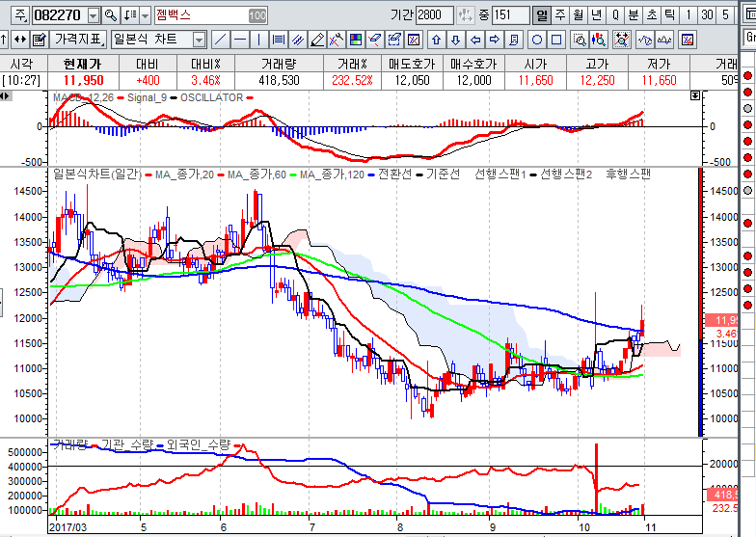Select the diagonal trend line drawing tool
The height and width of the screenshot is (537, 756).
pos(220,40)
